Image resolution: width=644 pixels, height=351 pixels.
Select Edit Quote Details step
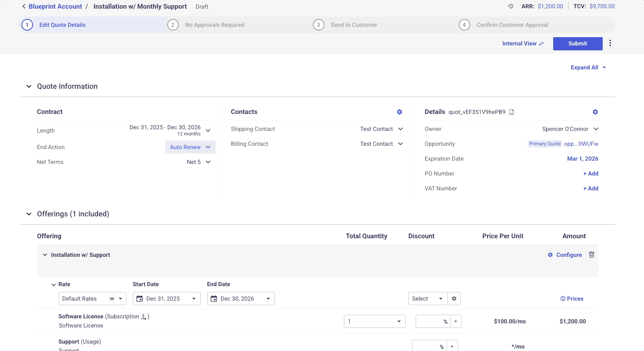pos(62,25)
